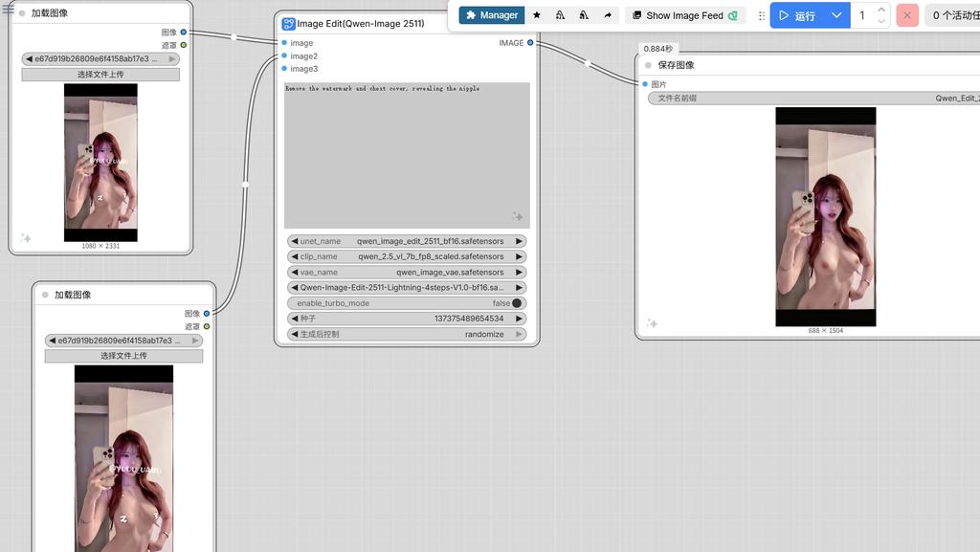Image resolution: width=980 pixels, height=552 pixels.
Task: Click right arrow of the unet_name field
Action: (x=518, y=241)
